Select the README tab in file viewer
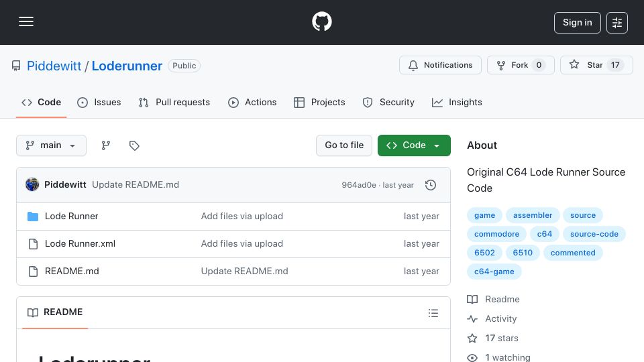 coord(55,312)
